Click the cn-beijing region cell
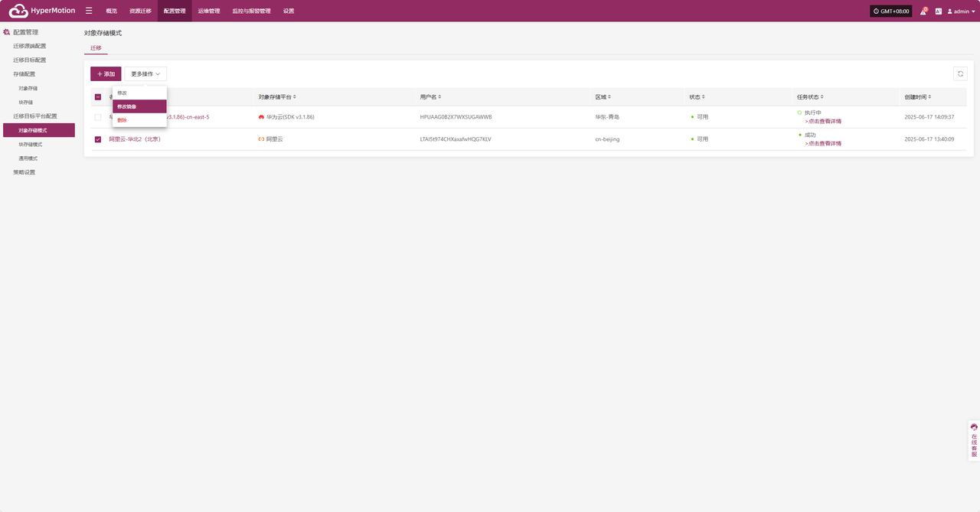 click(x=608, y=139)
